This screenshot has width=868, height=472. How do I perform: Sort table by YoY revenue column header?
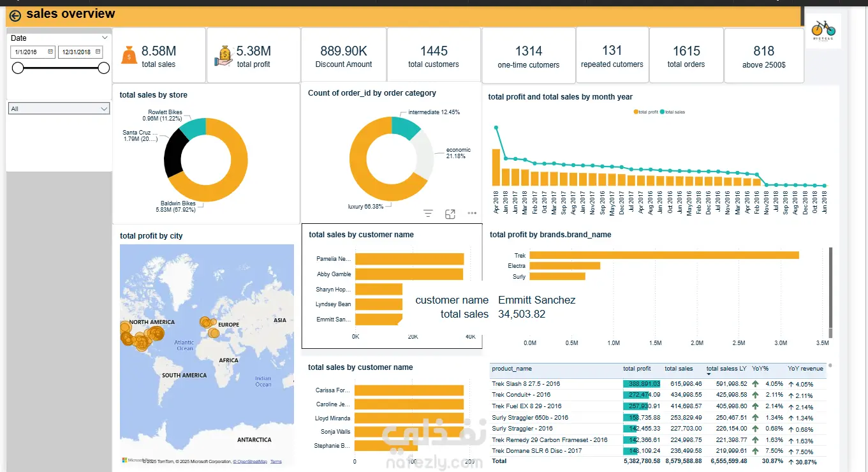pos(805,369)
